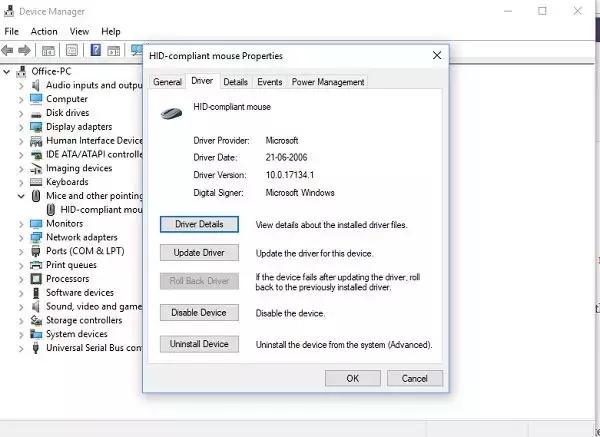The image size is (600, 437).
Task: Click the Computer category monitor icon
Action: [x=36, y=99]
